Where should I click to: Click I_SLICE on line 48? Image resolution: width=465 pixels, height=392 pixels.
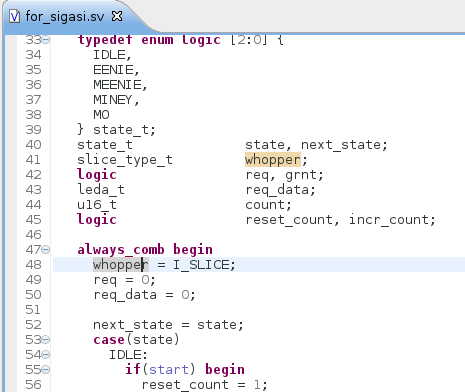(x=201, y=265)
